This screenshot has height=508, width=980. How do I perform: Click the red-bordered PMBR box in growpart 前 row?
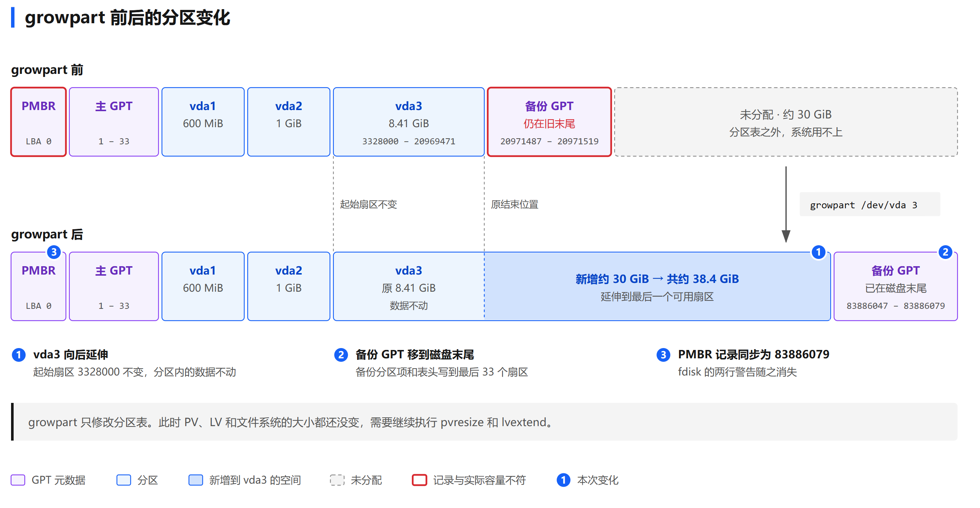[38, 122]
